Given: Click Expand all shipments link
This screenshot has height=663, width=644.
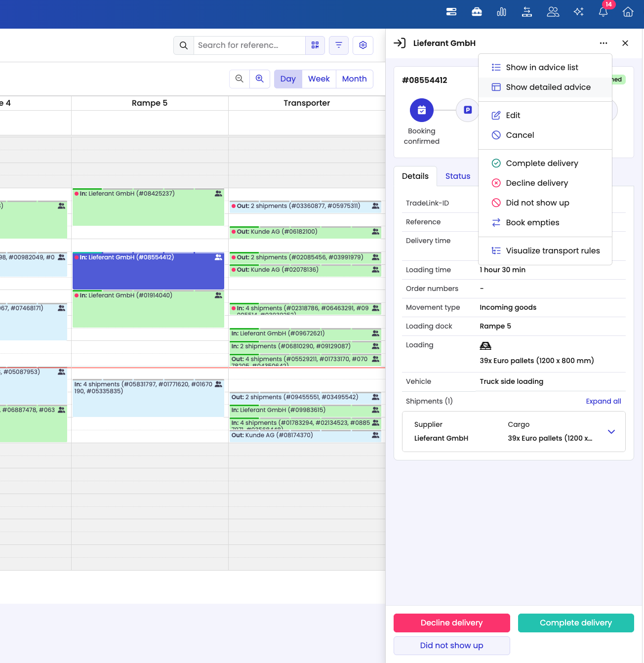Looking at the screenshot, I should [x=604, y=401].
